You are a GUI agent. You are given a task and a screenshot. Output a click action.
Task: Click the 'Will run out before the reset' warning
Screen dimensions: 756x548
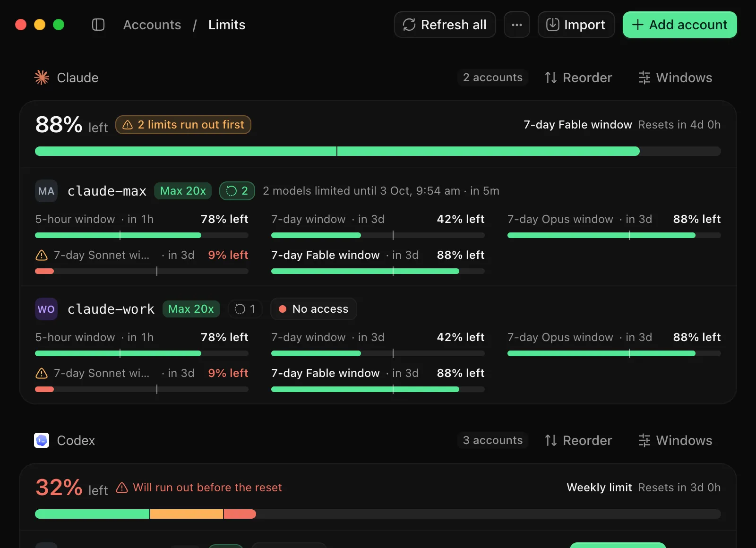click(x=199, y=488)
